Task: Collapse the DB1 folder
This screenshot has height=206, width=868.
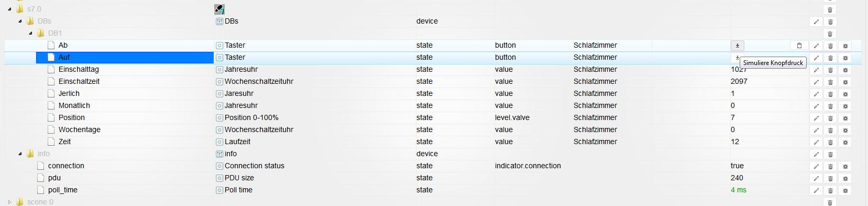Action: click(x=30, y=33)
